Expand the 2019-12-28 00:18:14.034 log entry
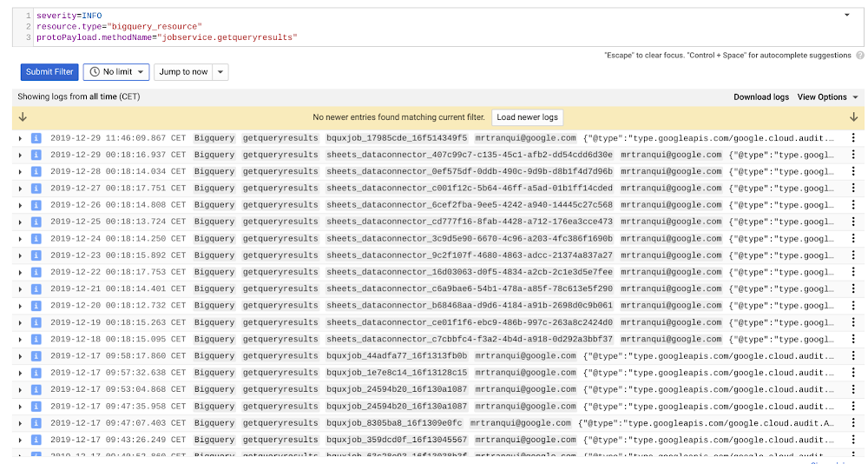 tap(21, 171)
